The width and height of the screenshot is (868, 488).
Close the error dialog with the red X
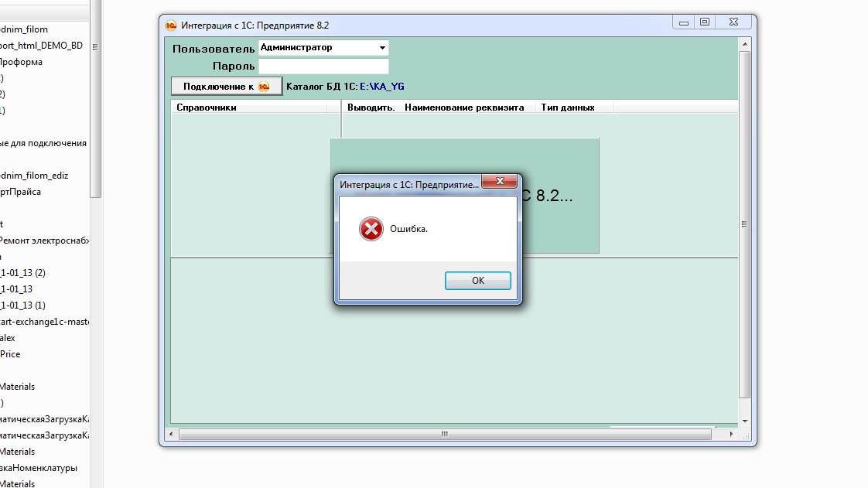coord(499,181)
